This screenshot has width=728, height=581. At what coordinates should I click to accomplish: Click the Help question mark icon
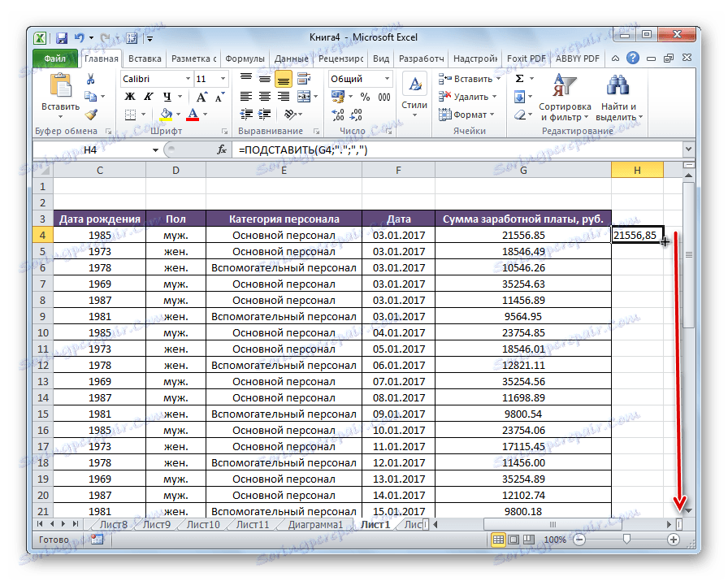[632, 58]
